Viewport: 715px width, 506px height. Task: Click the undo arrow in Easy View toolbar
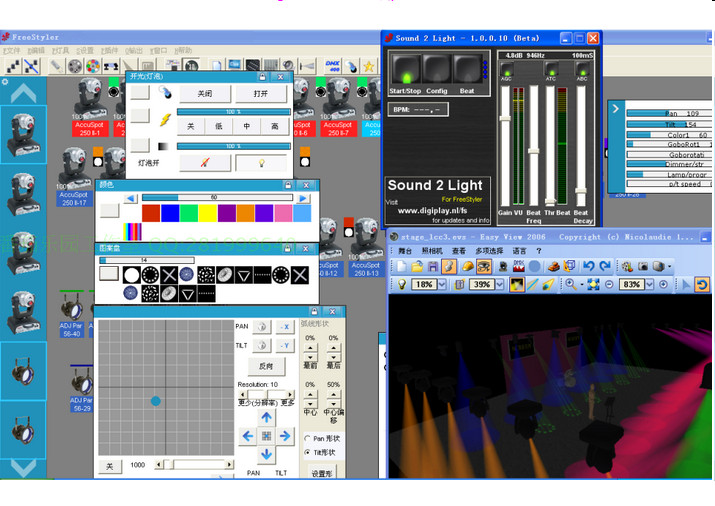coord(589,266)
